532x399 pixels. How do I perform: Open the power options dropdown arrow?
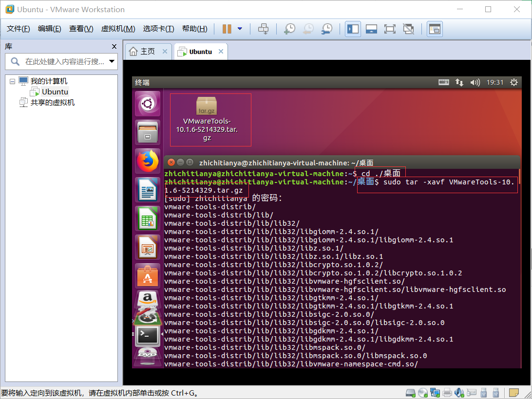click(240, 29)
